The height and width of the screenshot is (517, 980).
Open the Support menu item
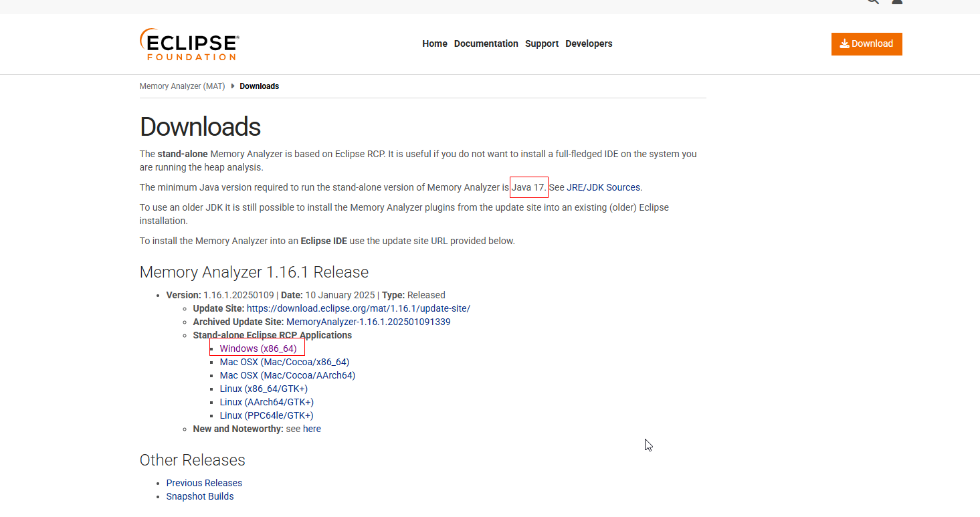(x=542, y=43)
